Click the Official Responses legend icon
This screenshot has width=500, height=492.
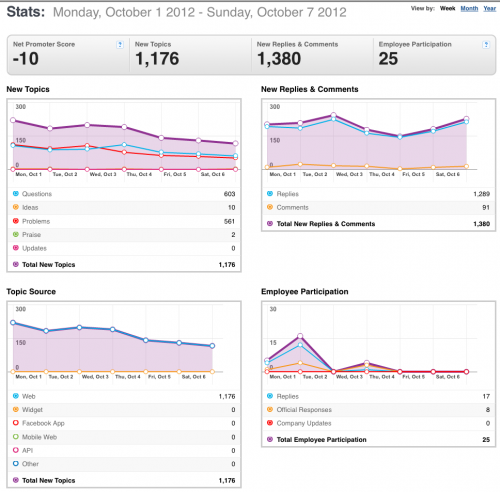pos(270,409)
